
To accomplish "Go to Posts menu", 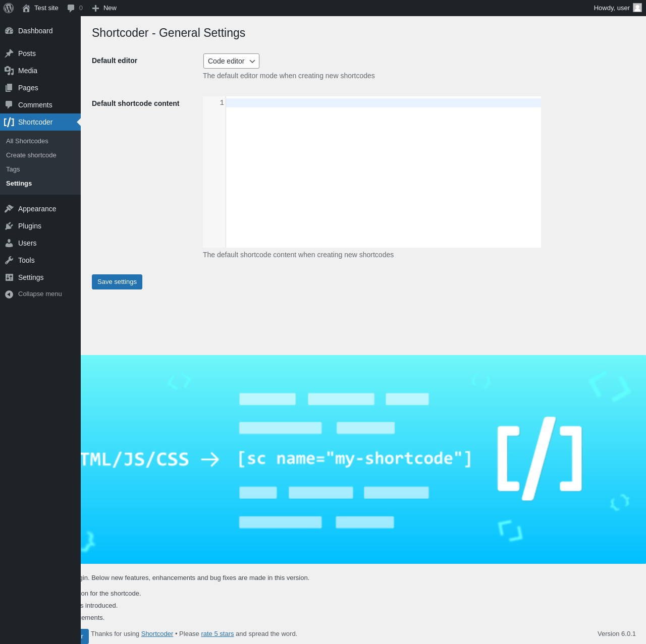I will 40,53.
